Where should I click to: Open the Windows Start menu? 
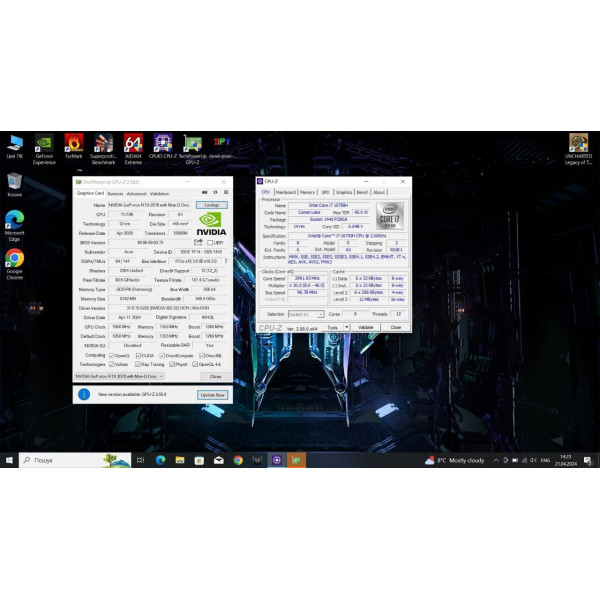9,460
